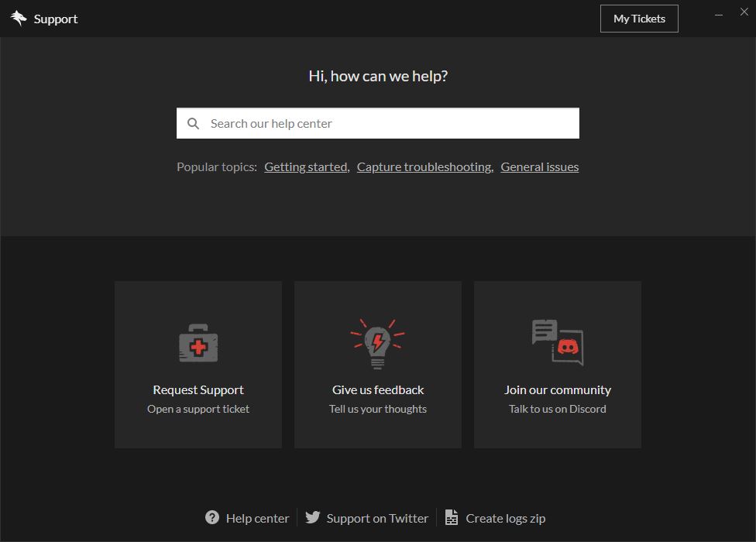Open My Tickets
Screen dimensions: 756x542
point(639,19)
